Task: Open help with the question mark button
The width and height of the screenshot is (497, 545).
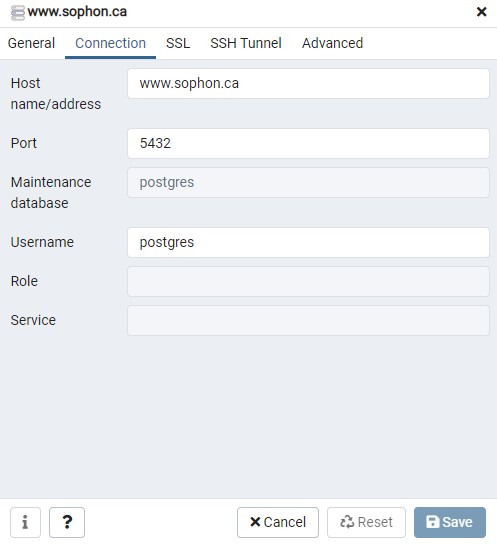Action: (67, 522)
